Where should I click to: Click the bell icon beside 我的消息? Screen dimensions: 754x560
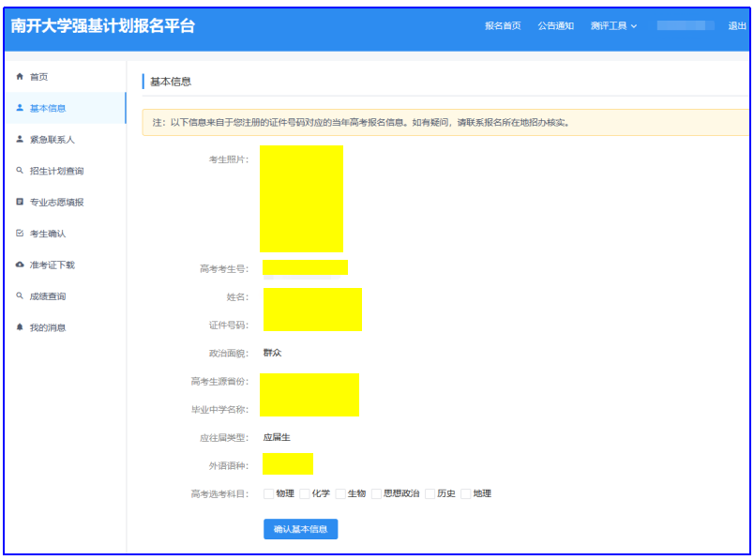pos(20,327)
